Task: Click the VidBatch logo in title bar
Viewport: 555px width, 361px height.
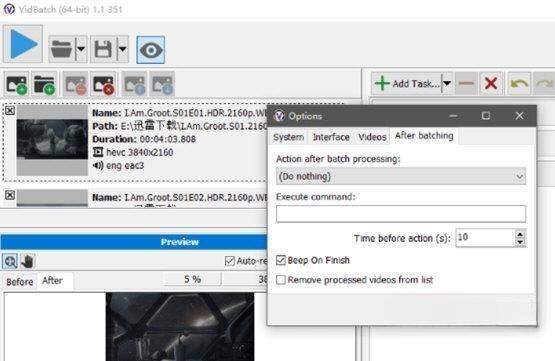Action: pos(9,9)
